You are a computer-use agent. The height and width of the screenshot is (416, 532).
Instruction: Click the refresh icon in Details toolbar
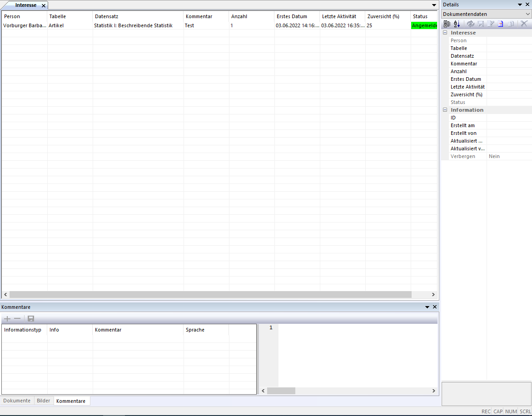470,24
